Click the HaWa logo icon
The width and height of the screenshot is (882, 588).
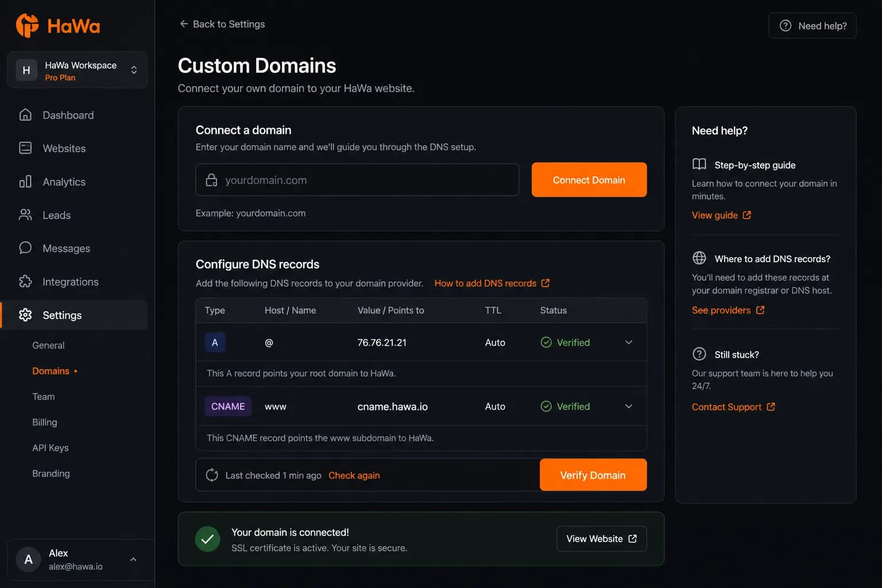[27, 25]
